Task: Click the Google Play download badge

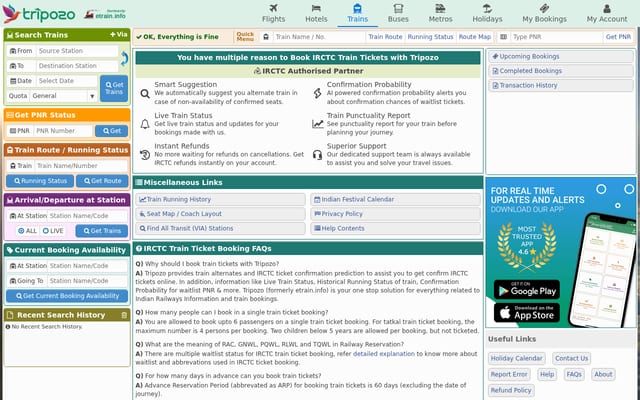Action: coord(527,289)
